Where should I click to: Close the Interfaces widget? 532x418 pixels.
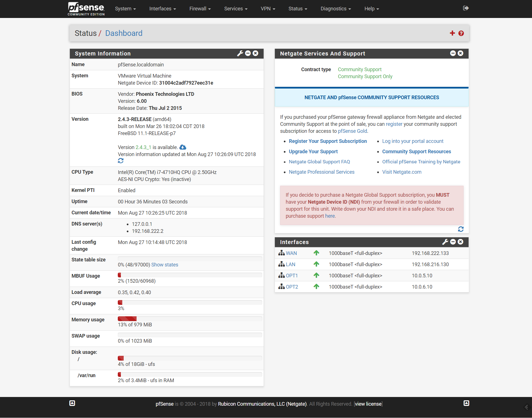pos(460,242)
